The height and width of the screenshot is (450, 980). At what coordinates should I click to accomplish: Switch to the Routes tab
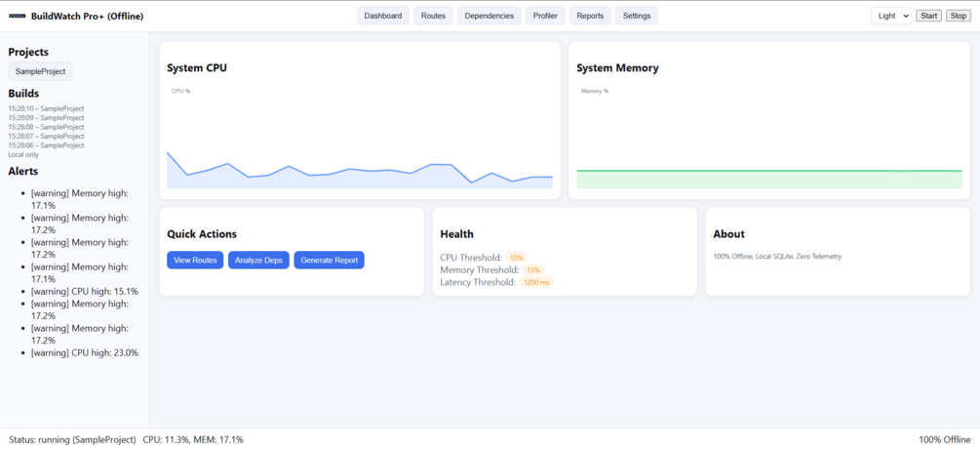point(433,16)
